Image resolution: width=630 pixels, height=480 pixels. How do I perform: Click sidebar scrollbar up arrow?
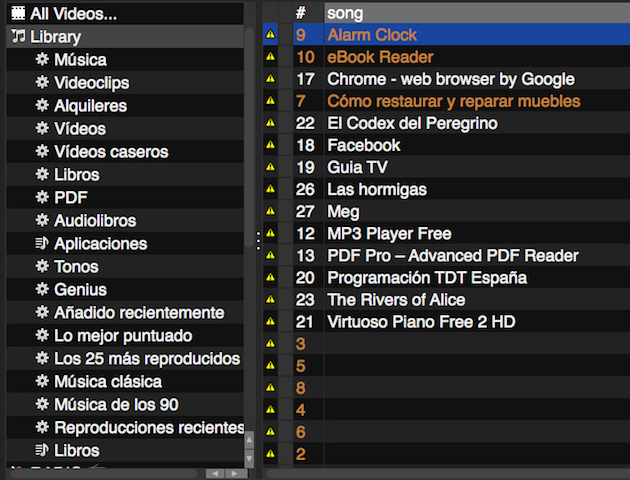tap(249, 440)
